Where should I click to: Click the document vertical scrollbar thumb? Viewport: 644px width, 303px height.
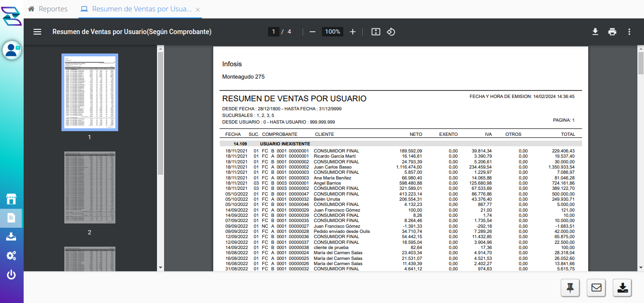tap(641, 63)
